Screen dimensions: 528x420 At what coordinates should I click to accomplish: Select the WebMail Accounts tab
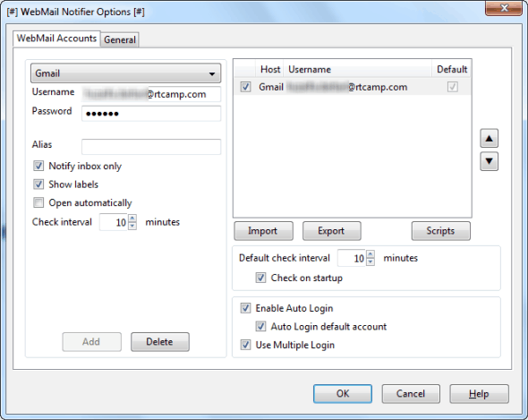pos(56,39)
